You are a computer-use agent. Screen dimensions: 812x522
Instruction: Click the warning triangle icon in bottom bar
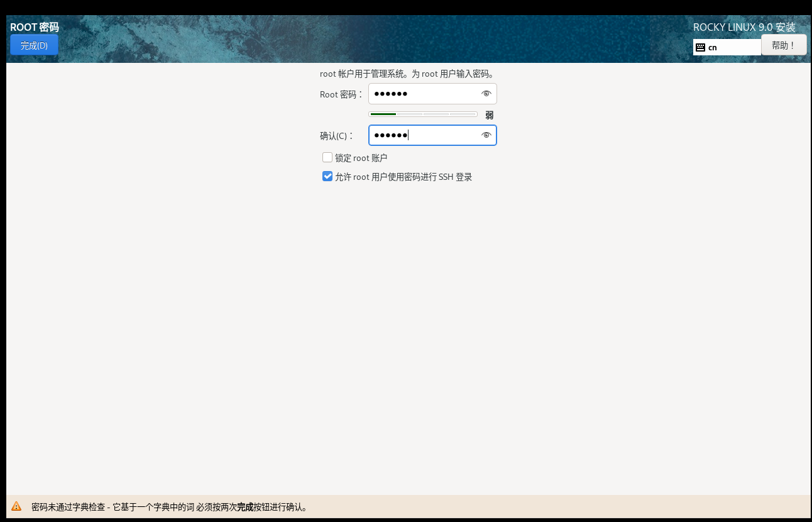pyautogui.click(x=16, y=506)
